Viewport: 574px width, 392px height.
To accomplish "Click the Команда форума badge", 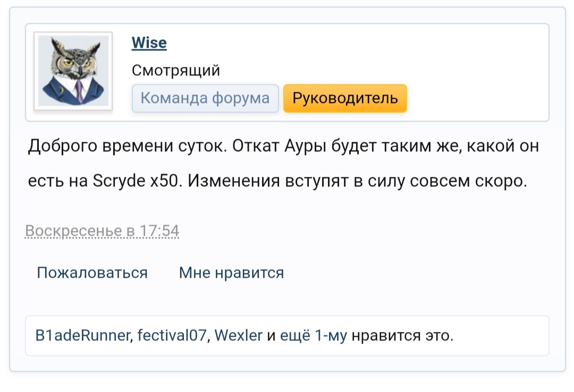I will pyautogui.click(x=205, y=98).
